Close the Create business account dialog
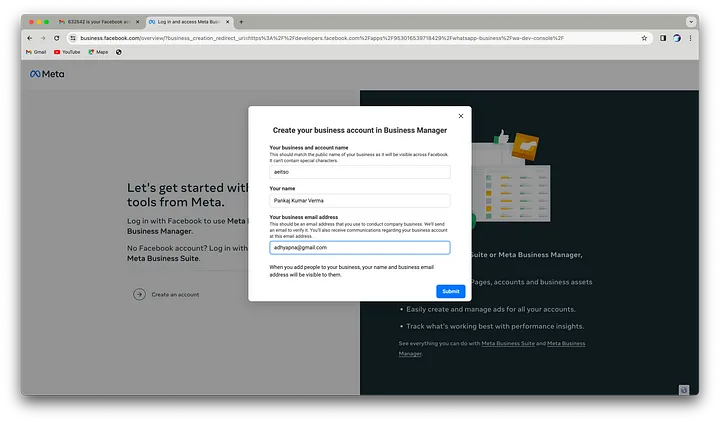The height and width of the screenshot is (423, 720). point(461,116)
